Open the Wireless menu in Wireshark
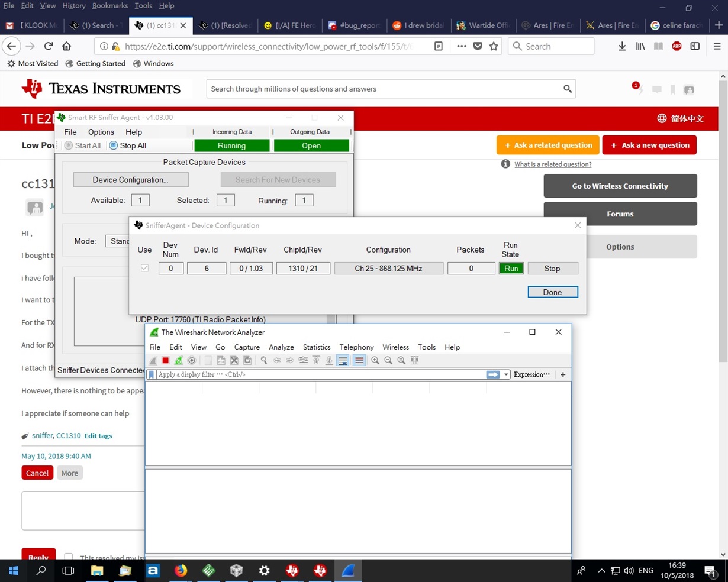Viewport: 728px width, 582px height. (395, 347)
